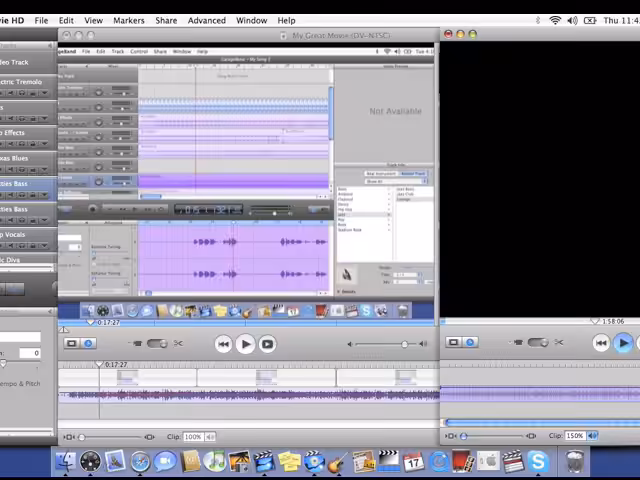This screenshot has width=640, height=480.
Task: Open iCal calendar icon in the Dock
Action: tap(413, 462)
